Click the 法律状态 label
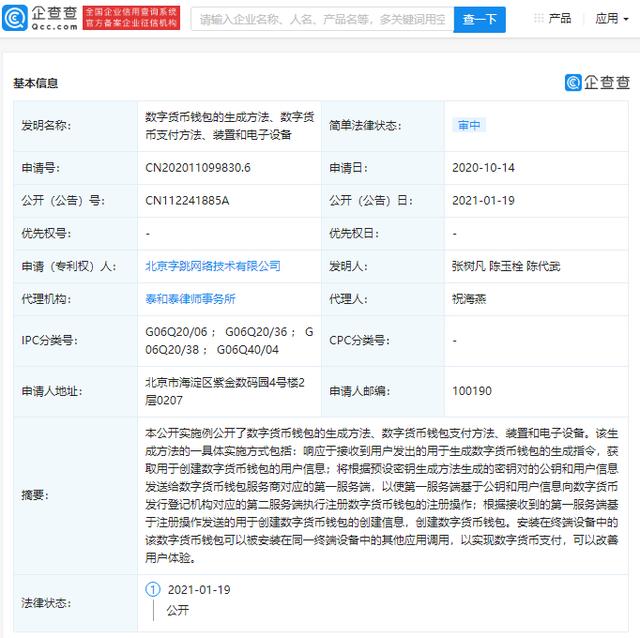Screen dimensions: 640x638 46,603
